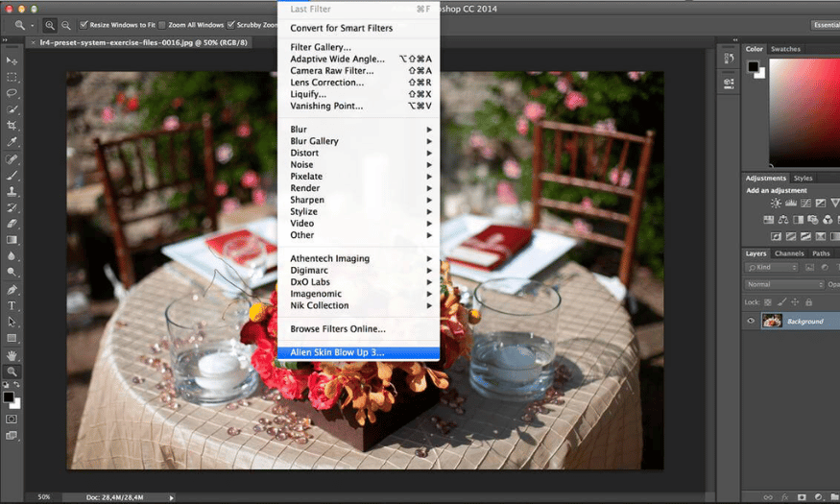Viewport: 840px width, 504px height.
Task: Add a Curves adjustment
Action: coord(805,203)
